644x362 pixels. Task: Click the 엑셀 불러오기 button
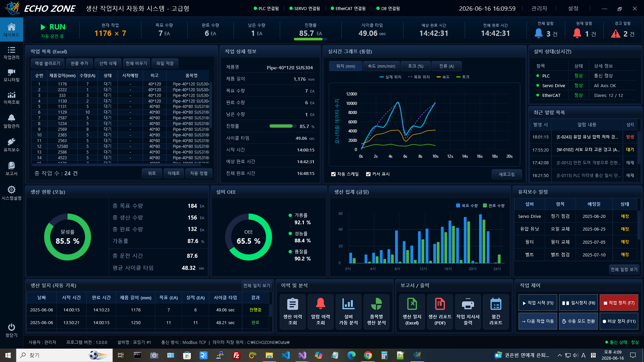(48, 63)
